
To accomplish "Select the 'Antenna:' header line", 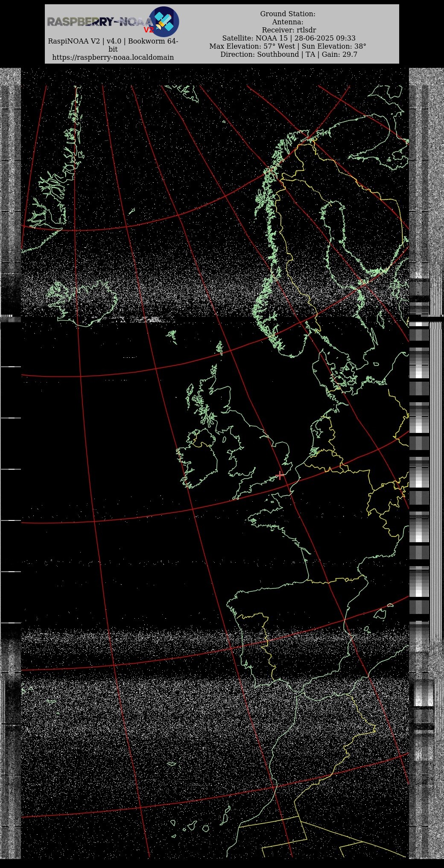I will [x=288, y=22].
